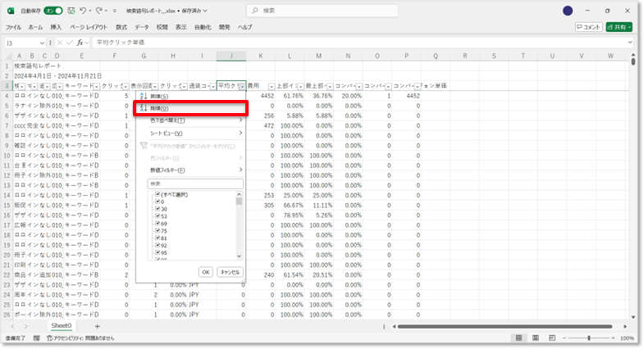Select the descending sort (降順) option
The height and width of the screenshot is (349, 644).
coord(161,108)
